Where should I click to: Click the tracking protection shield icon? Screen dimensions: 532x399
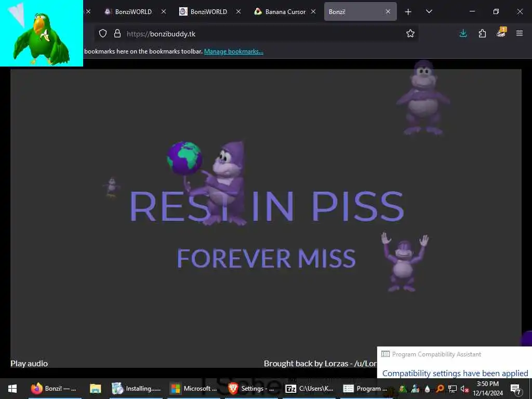103,33
